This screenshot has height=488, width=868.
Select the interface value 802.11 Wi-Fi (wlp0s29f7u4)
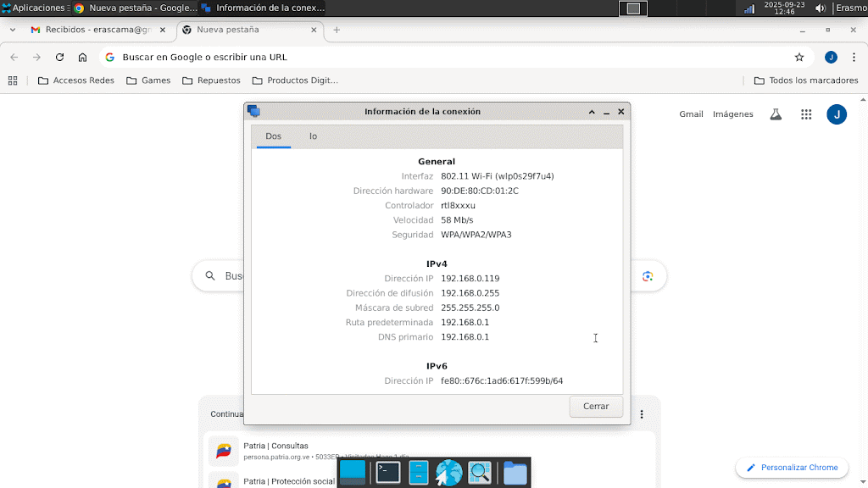click(497, 176)
